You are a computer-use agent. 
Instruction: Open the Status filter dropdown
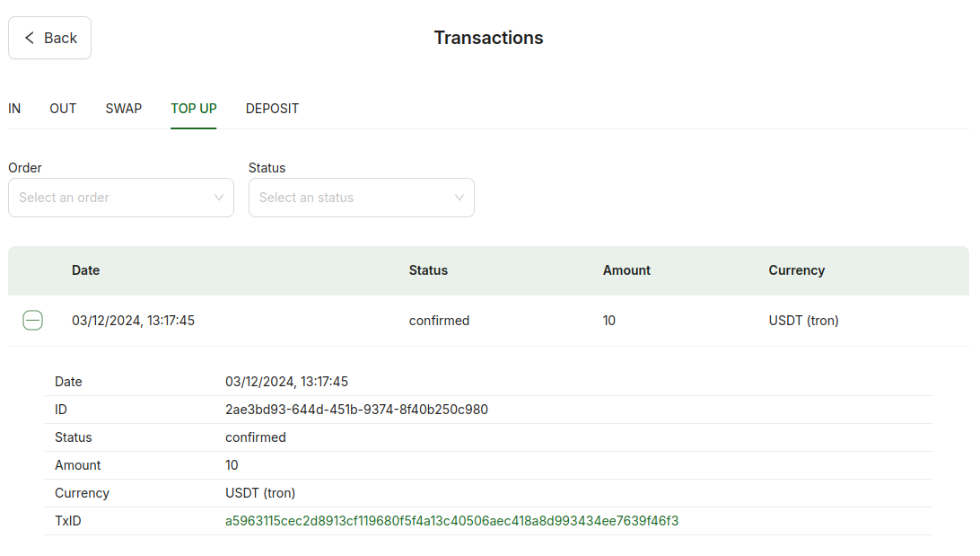click(362, 198)
